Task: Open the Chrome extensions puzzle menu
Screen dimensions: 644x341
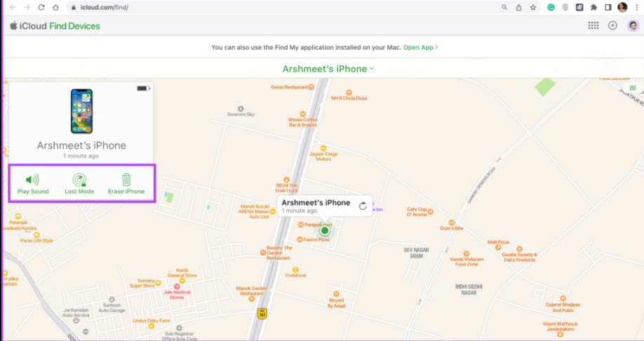Action: tap(593, 8)
